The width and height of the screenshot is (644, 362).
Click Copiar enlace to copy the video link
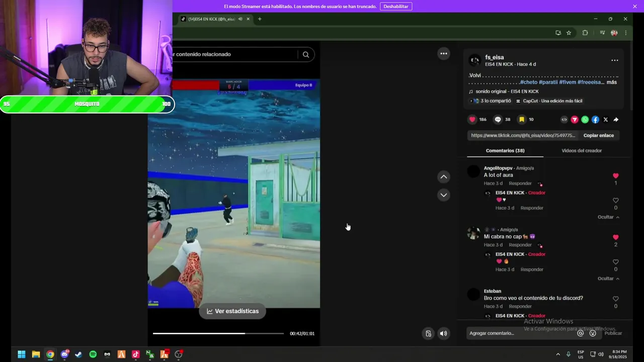point(598,135)
